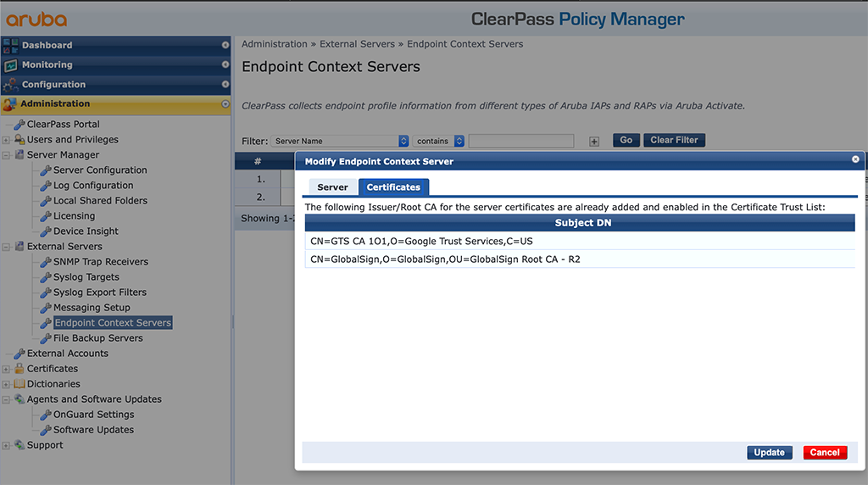Screen dimensions: 868x485
Task: Close the Modify Endpoint Context Server dialog
Action: click(x=855, y=159)
